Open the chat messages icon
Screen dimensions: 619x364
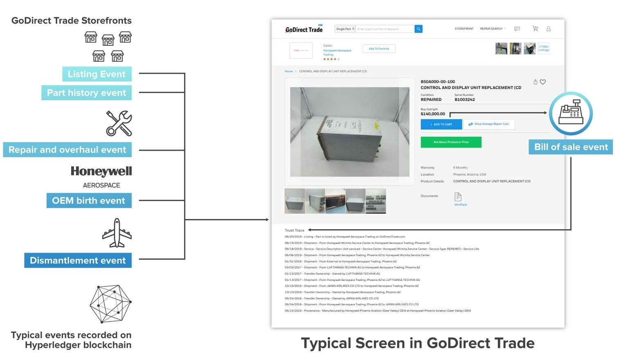click(x=517, y=29)
